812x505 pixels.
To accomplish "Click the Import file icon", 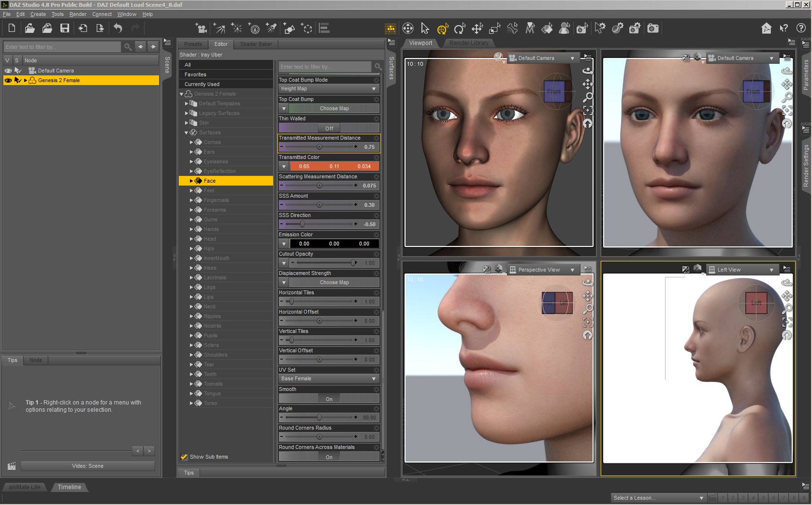I will (83, 29).
